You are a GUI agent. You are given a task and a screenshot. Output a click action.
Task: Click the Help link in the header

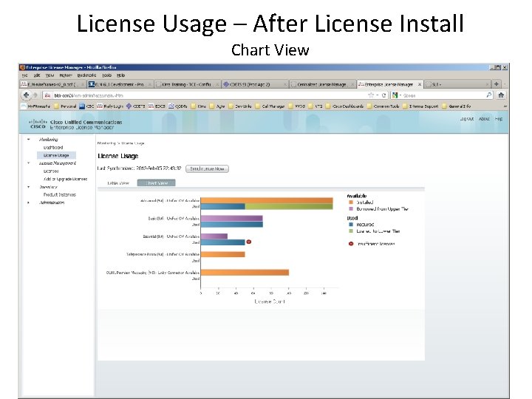pos(499,119)
